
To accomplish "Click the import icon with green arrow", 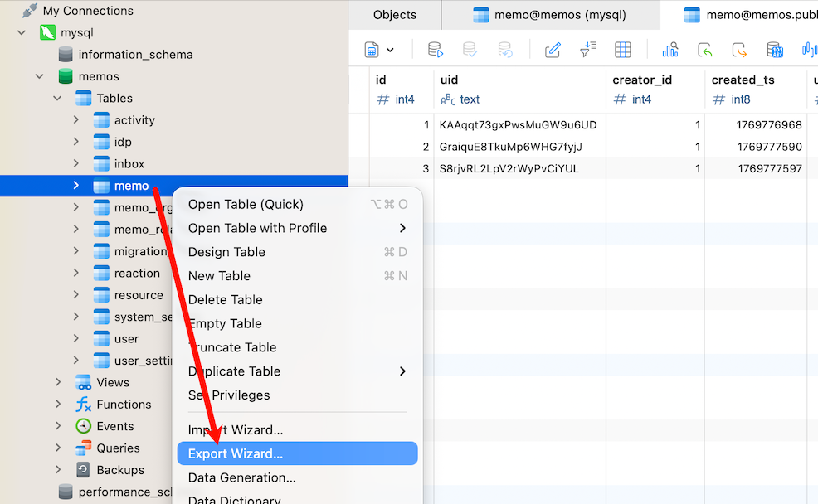I will coord(705,51).
